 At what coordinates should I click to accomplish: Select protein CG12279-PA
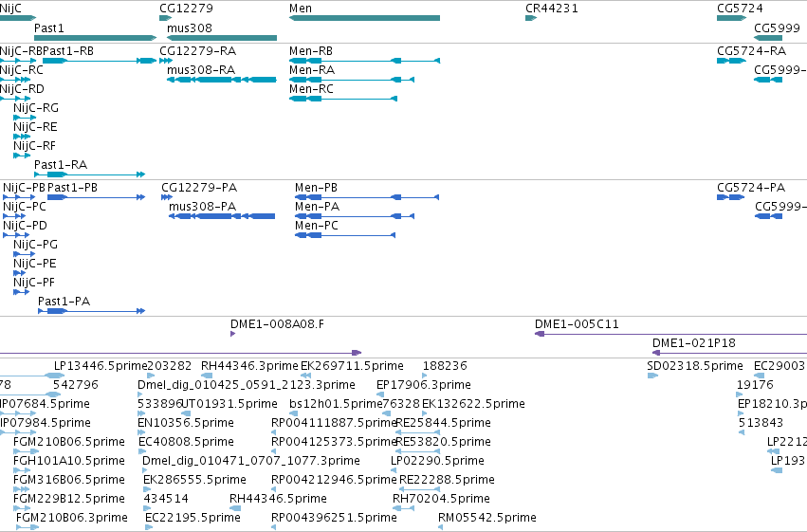[167, 197]
